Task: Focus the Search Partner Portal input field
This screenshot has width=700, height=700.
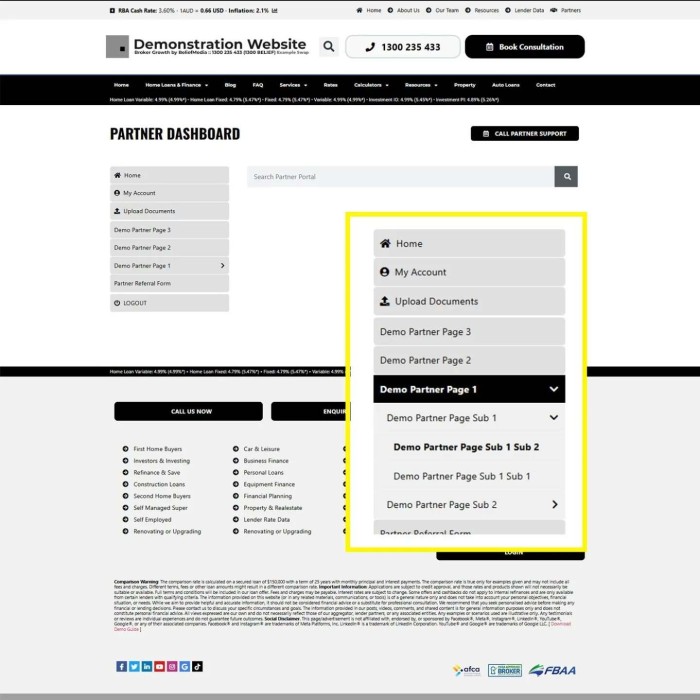Action: coord(400,177)
